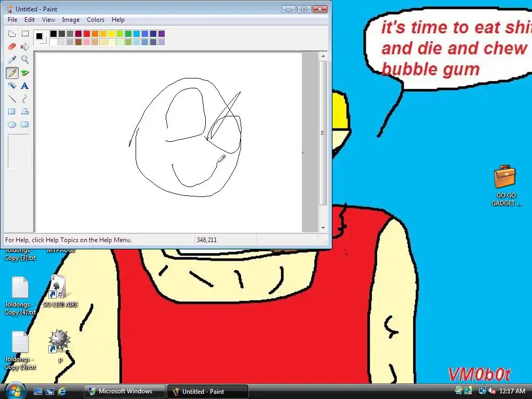The height and width of the screenshot is (399, 532).
Task: Choose the Fill With Color bucket tool
Action: [x=25, y=46]
